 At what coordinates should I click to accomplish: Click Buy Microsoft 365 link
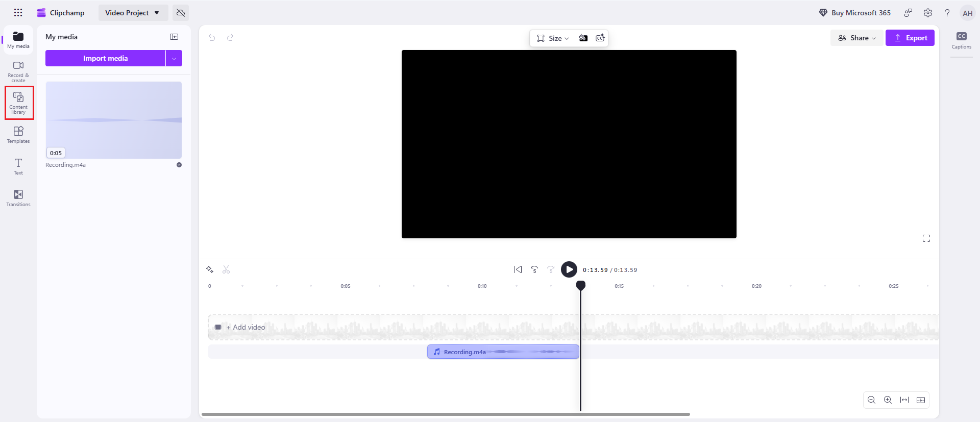click(855, 13)
